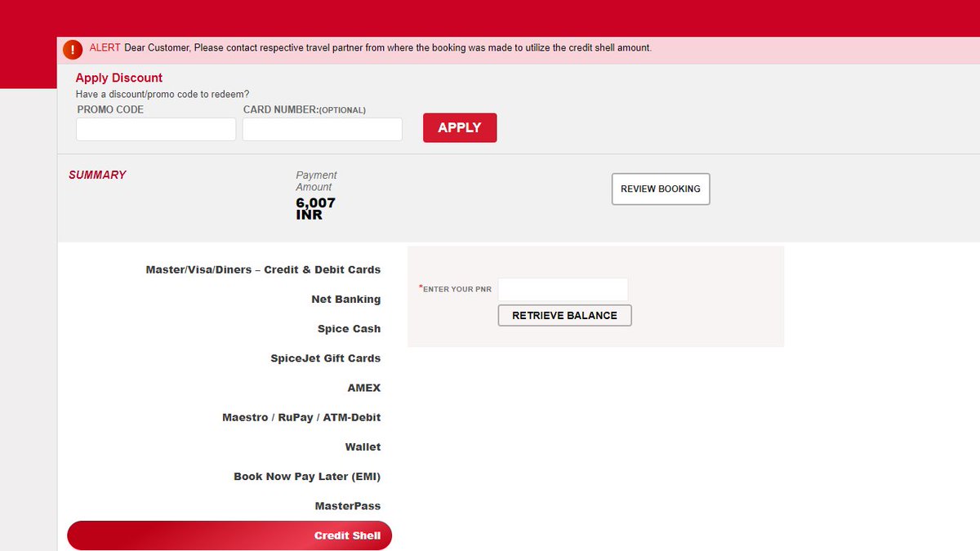Select the highlighted Credit Shell option
The height and width of the screenshot is (551, 980).
pyautogui.click(x=229, y=535)
